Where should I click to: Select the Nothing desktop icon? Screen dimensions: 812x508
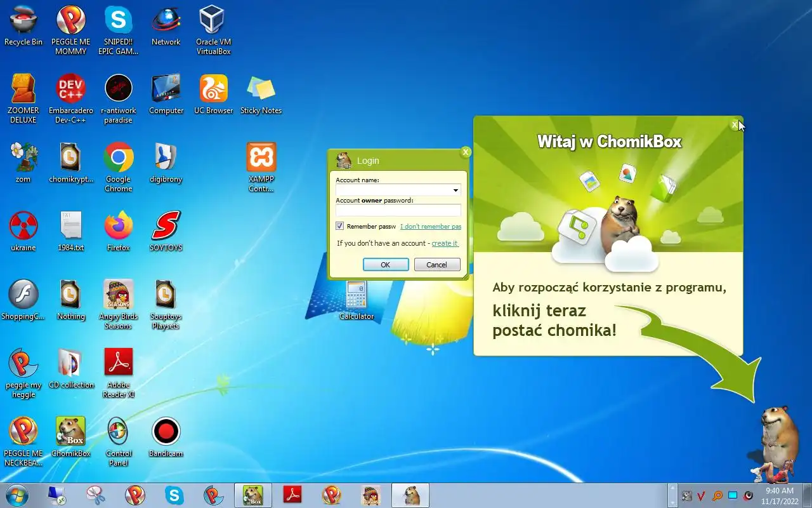[x=71, y=300]
